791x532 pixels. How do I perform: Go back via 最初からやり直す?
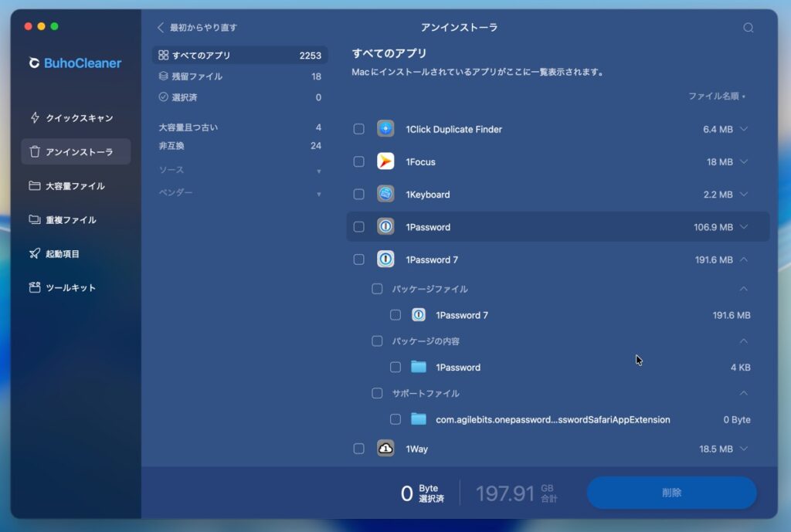(x=198, y=28)
